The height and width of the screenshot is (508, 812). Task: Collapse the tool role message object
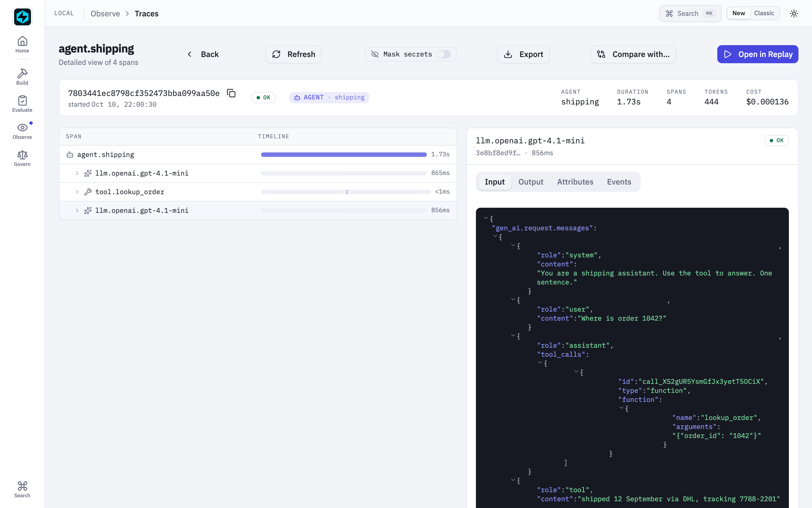coord(513,480)
